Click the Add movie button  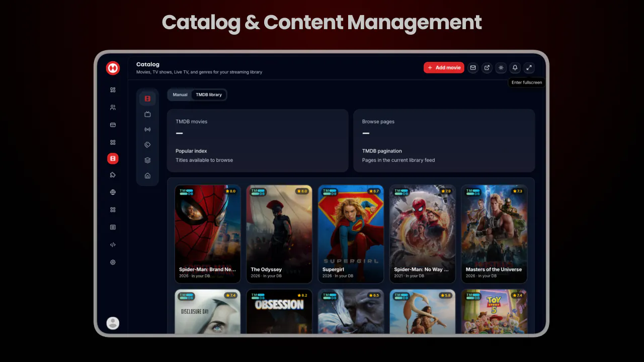(x=444, y=68)
